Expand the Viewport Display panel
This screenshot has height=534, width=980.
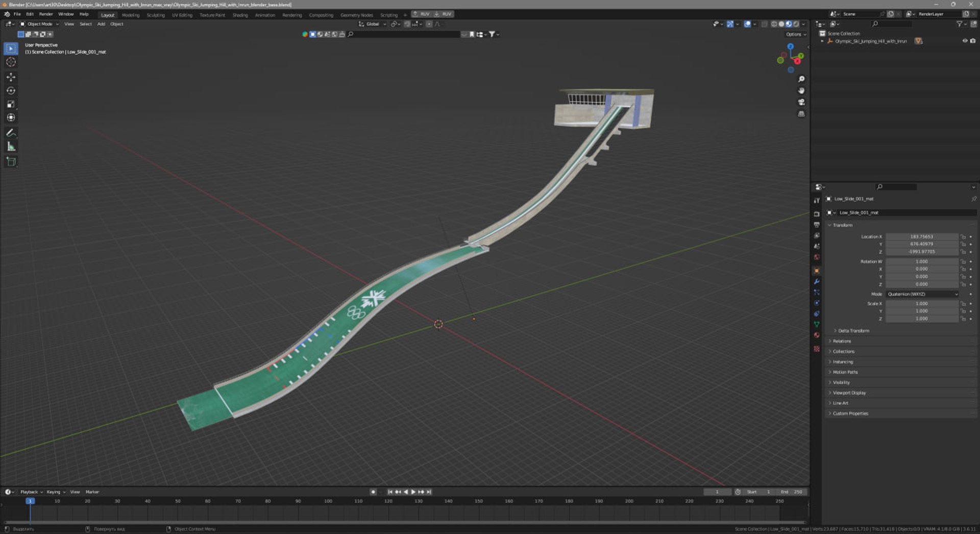click(x=849, y=393)
